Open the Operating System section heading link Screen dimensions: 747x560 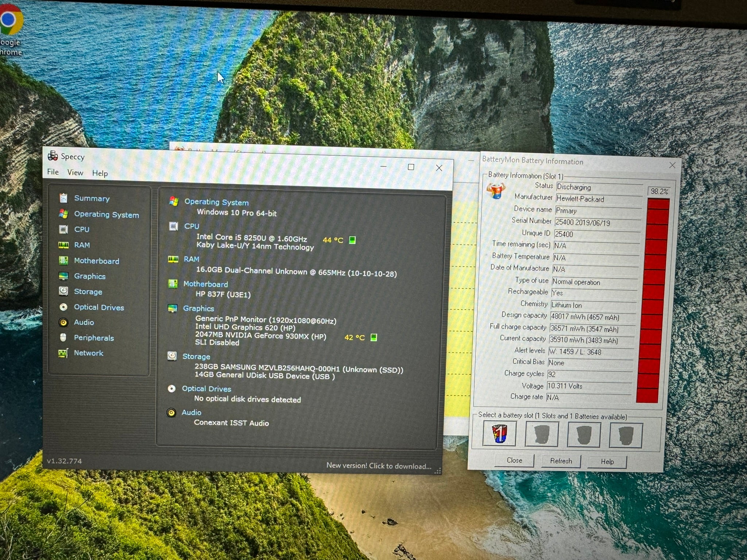[x=216, y=202]
